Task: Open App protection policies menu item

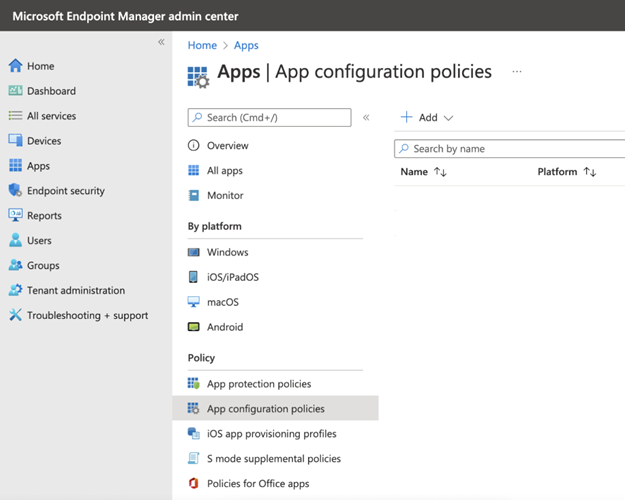Action: [258, 384]
